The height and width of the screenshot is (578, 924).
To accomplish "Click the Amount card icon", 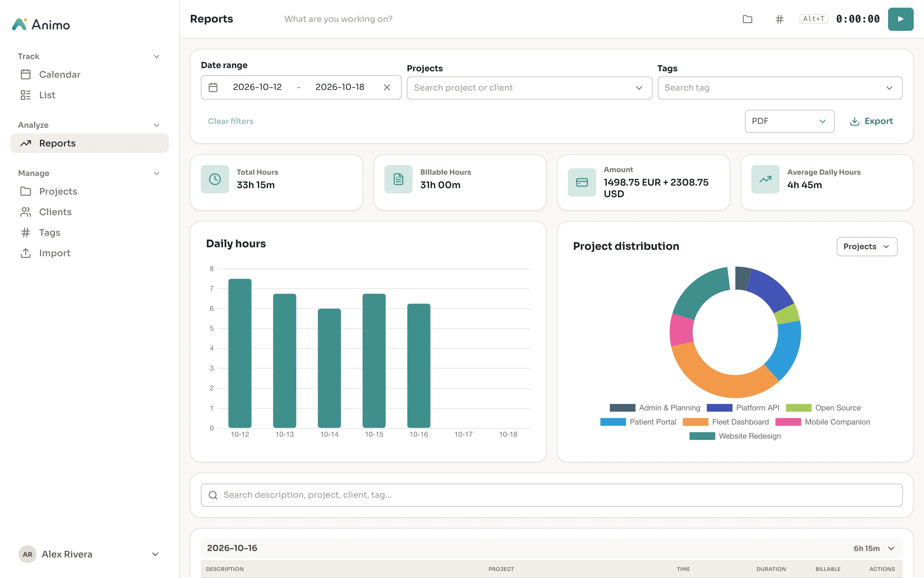I will point(581,182).
